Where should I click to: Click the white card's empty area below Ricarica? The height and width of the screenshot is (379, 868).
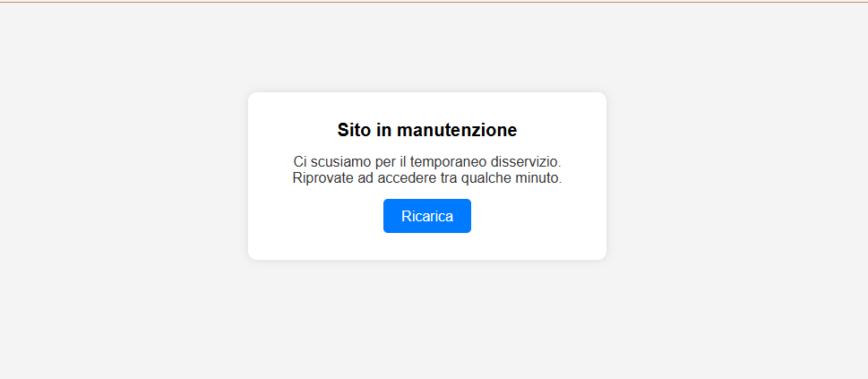coord(426,246)
